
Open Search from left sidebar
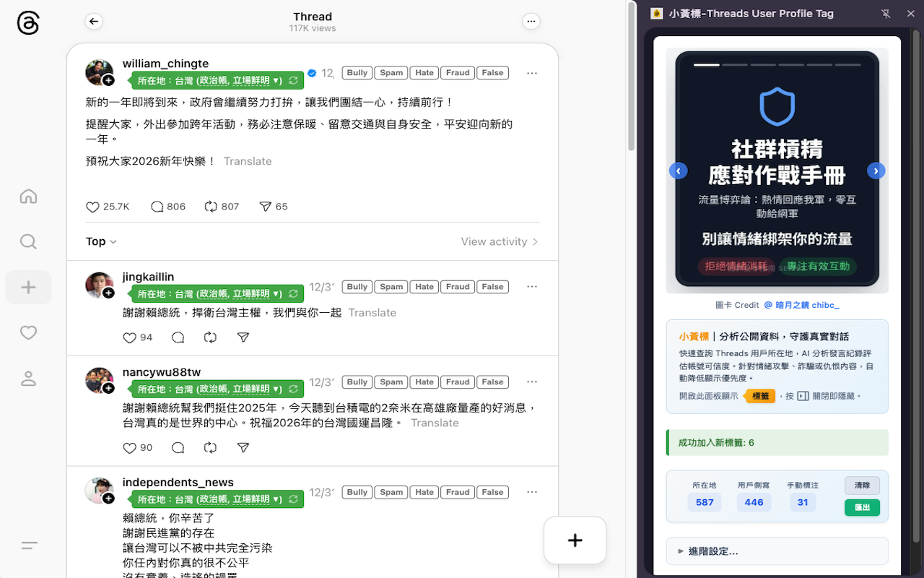coord(28,241)
